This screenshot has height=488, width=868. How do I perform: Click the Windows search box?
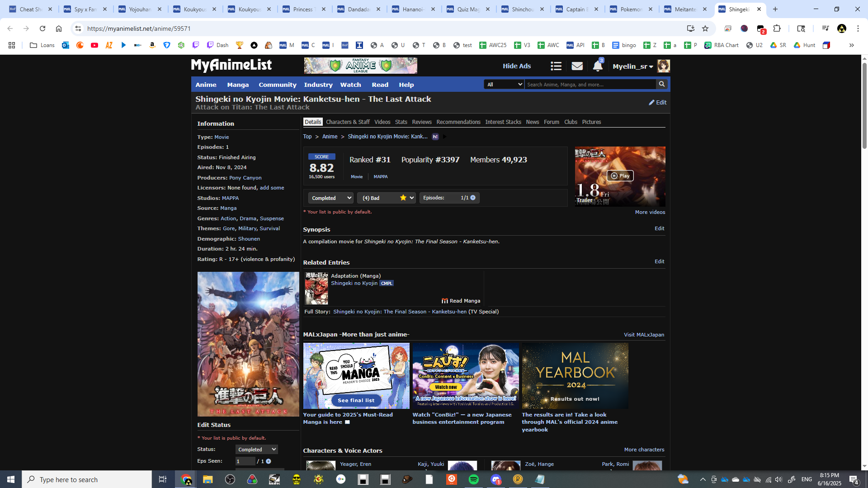click(87, 479)
